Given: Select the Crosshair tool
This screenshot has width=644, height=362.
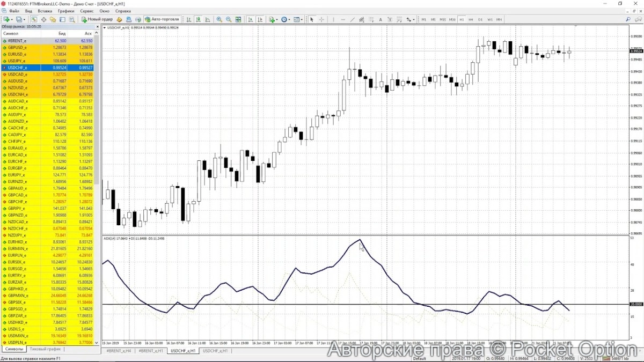Looking at the screenshot, I should tap(321, 19).
